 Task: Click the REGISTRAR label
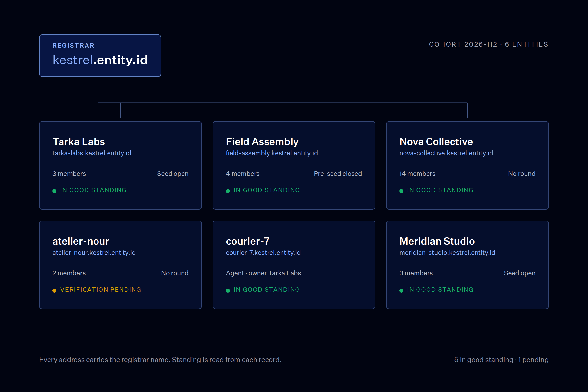click(x=73, y=45)
